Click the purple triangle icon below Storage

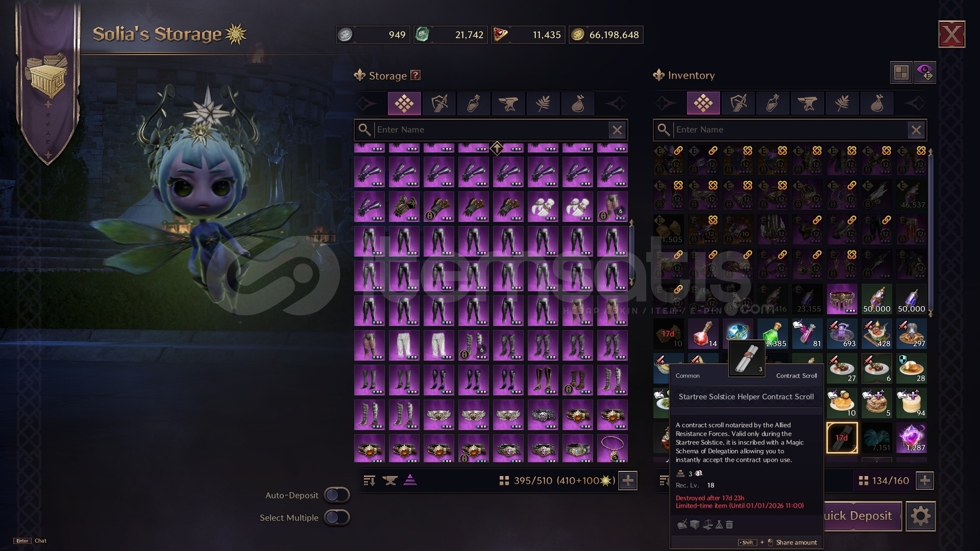pos(410,480)
